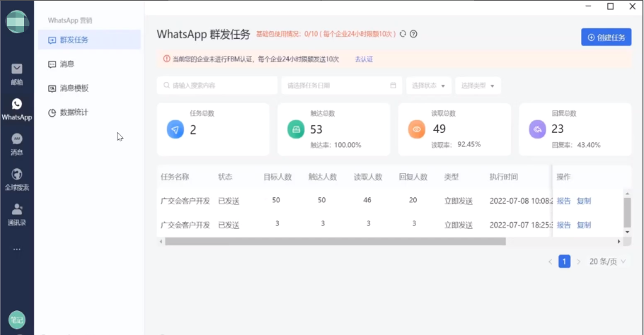Open 群发任务 menu item

(89, 40)
